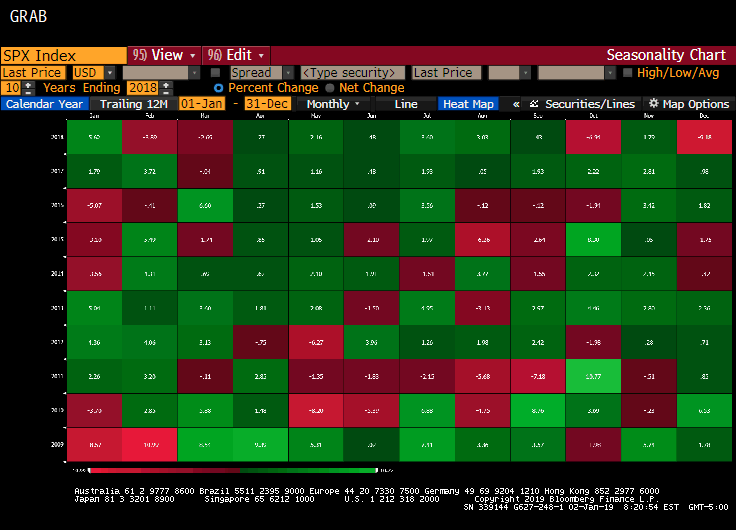The height and width of the screenshot is (530, 736).
Task: Click the 2011 cell showing 10.77
Action: [593, 376]
